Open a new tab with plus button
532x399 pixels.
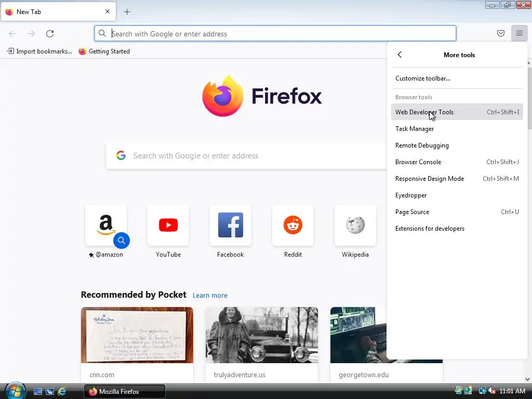click(127, 12)
